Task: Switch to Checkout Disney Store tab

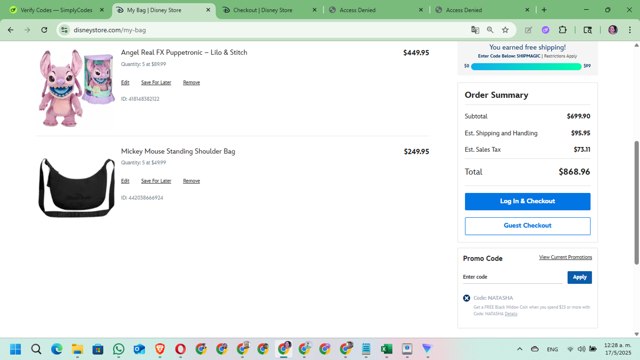Action: [x=262, y=10]
